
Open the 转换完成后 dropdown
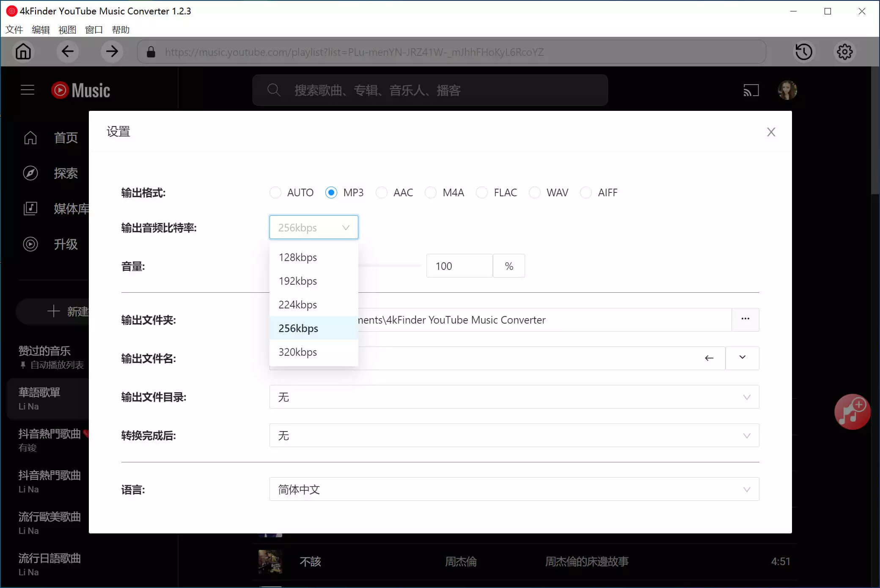click(x=514, y=435)
